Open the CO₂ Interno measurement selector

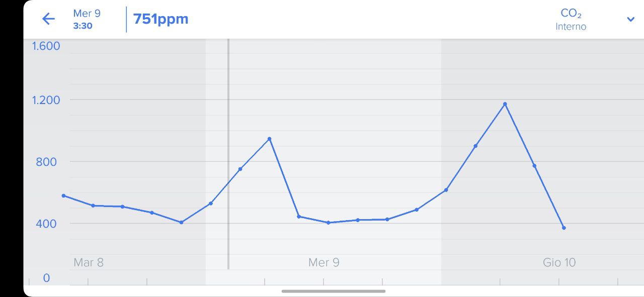point(571,20)
